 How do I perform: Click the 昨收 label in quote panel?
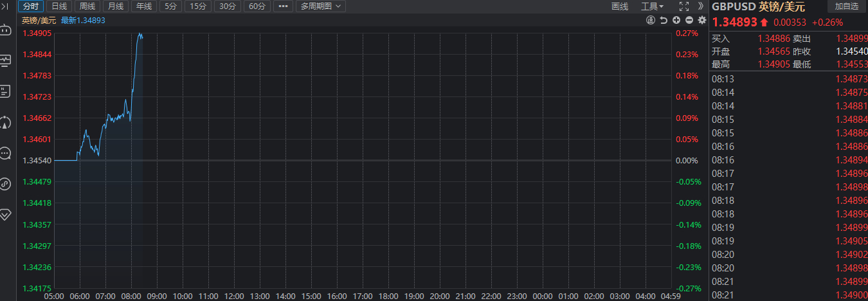pos(802,51)
